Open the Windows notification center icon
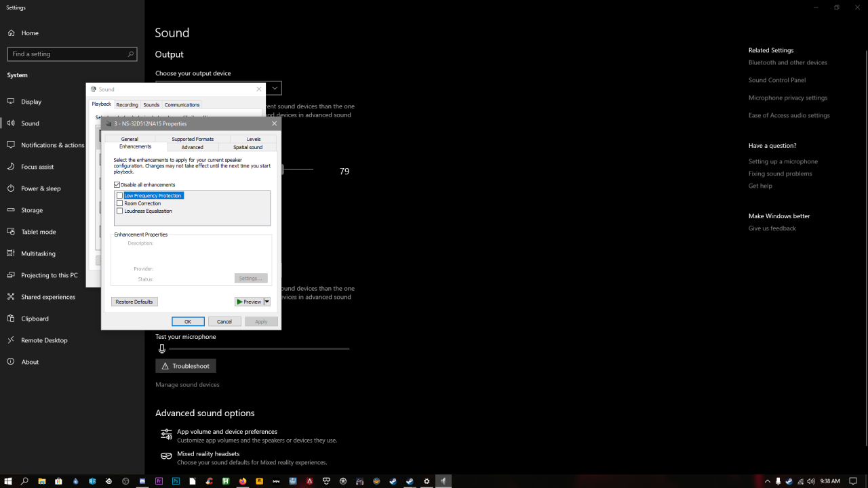868x488 pixels. 853,481
